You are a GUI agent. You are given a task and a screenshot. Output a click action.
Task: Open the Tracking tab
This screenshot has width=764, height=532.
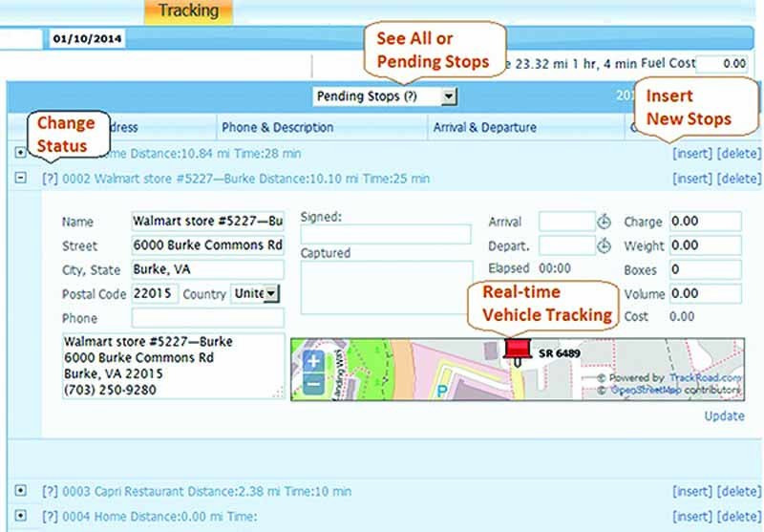pyautogui.click(x=188, y=11)
